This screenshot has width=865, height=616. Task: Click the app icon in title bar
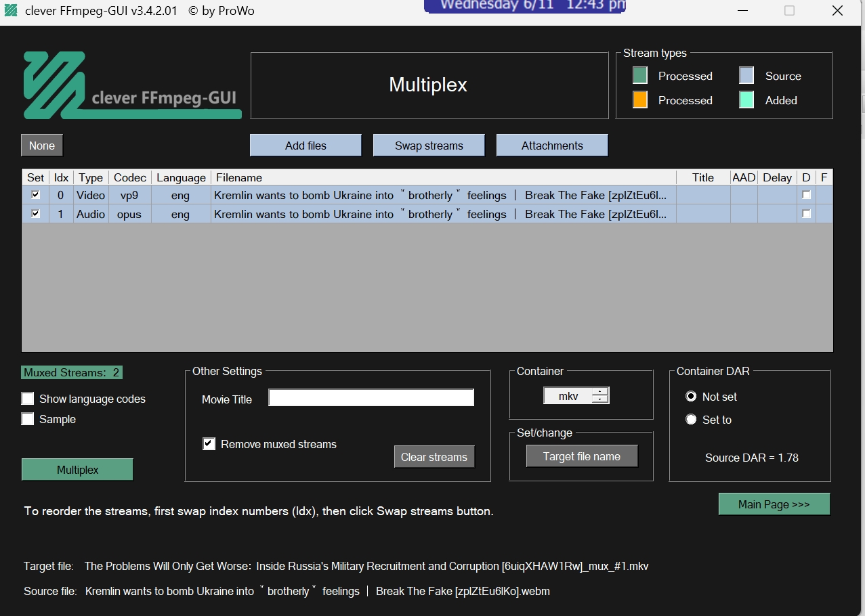click(x=11, y=11)
